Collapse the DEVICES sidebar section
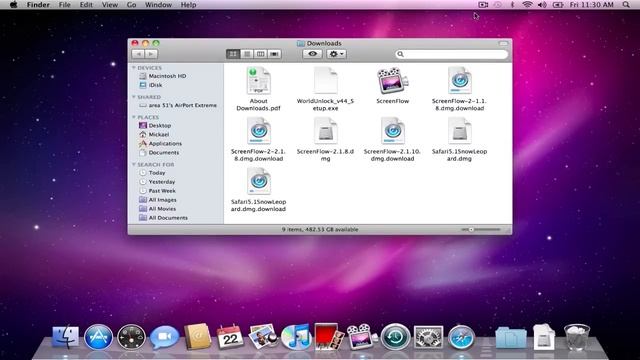Viewport: 640px width, 360px height. click(134, 68)
